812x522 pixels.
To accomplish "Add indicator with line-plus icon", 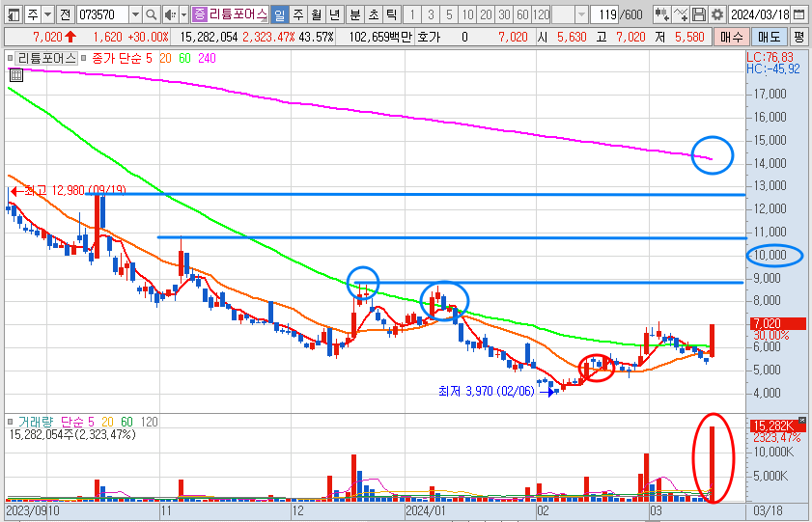I will [x=681, y=14].
